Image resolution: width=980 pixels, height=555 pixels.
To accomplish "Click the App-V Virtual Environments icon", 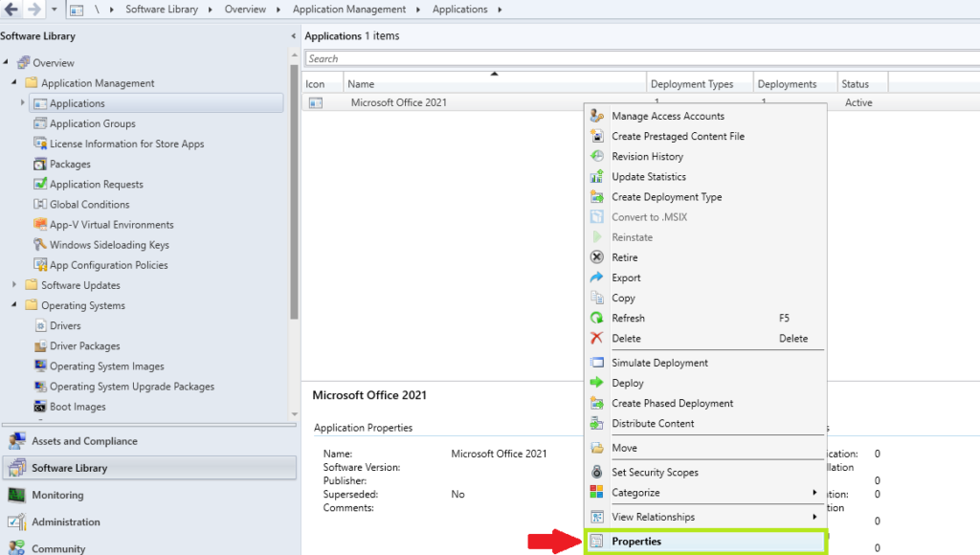I will tap(40, 224).
